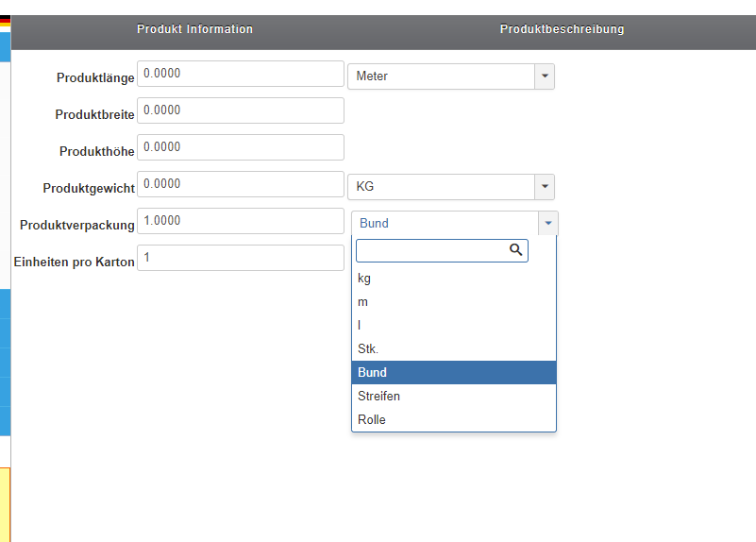Click into the Produktbreite field

(x=240, y=110)
